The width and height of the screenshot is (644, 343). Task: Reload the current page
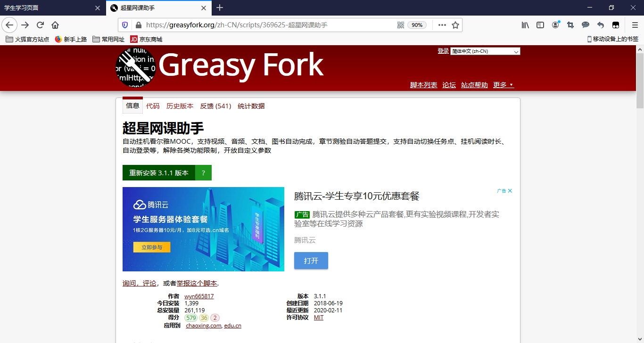[40, 25]
